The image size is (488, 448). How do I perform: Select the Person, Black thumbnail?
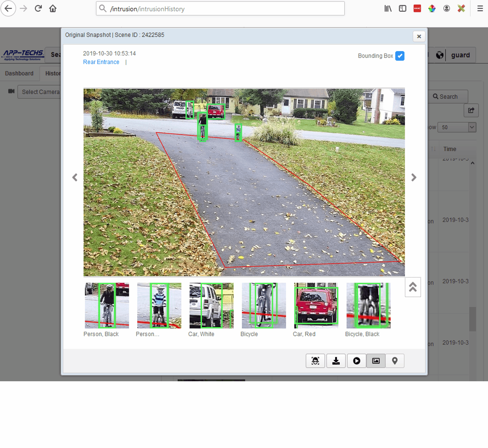pyautogui.click(x=107, y=305)
